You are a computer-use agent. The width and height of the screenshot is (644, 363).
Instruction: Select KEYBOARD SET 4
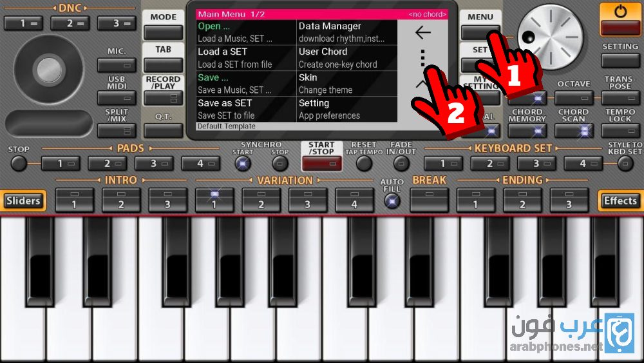tap(583, 164)
